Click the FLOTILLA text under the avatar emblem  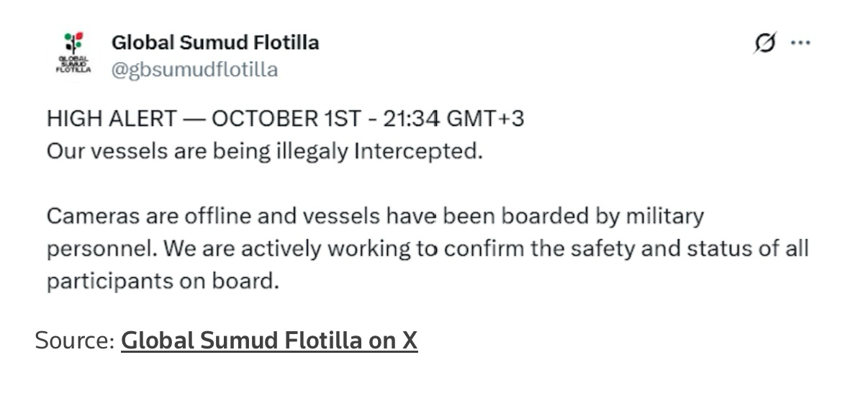73,71
